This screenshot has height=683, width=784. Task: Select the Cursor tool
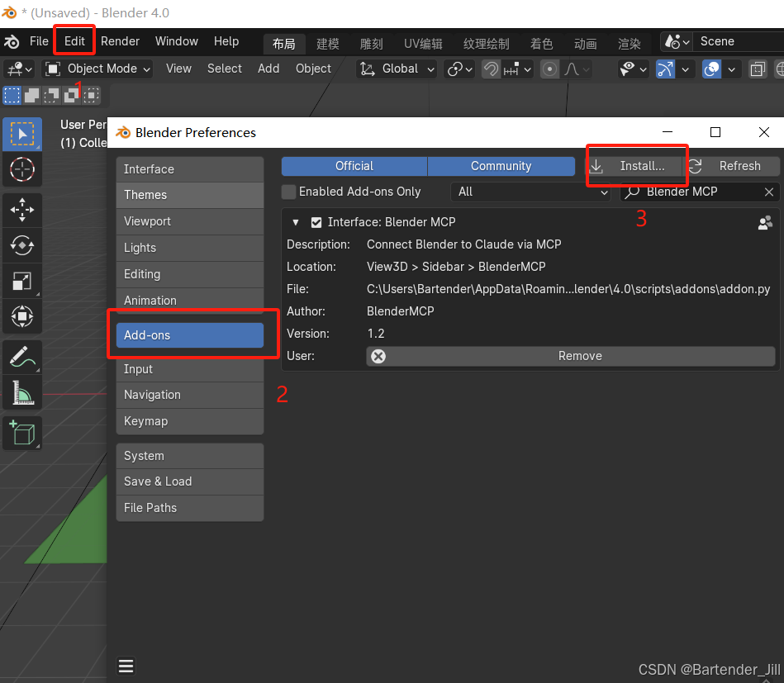[x=22, y=169]
